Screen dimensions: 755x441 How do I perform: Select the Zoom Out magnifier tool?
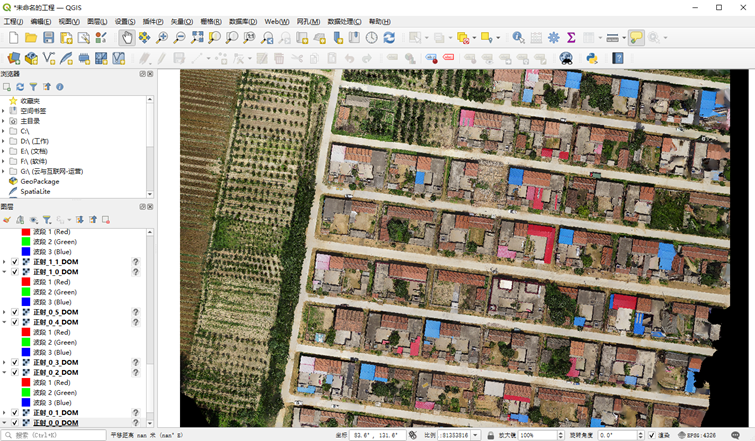click(x=179, y=38)
